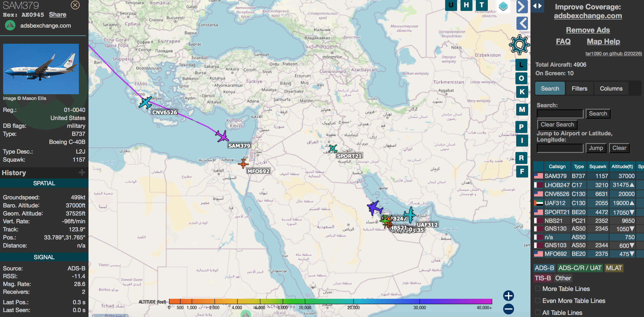The width and height of the screenshot is (644, 317).
Task: Click the U map toggle button
Action: [x=451, y=5]
